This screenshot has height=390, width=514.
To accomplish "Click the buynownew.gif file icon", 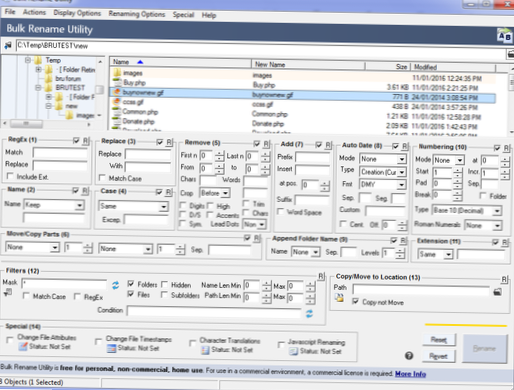I will point(117,92).
